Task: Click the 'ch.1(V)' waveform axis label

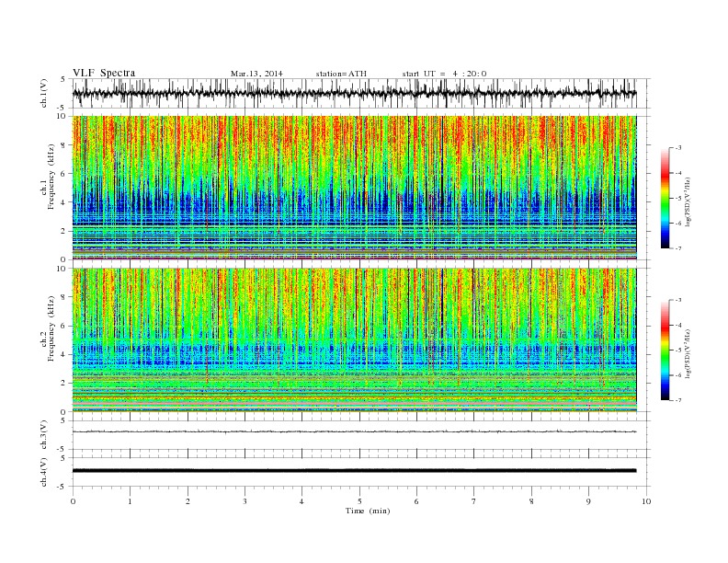Action: (x=44, y=93)
